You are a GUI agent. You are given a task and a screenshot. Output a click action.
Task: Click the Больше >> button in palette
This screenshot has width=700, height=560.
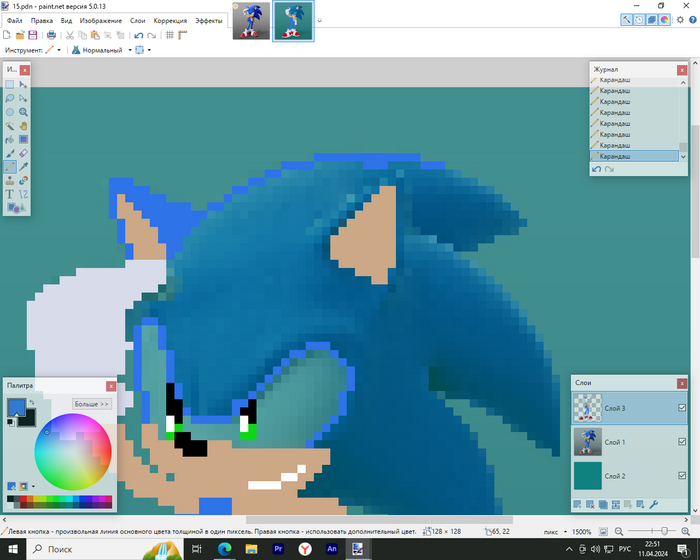click(91, 404)
